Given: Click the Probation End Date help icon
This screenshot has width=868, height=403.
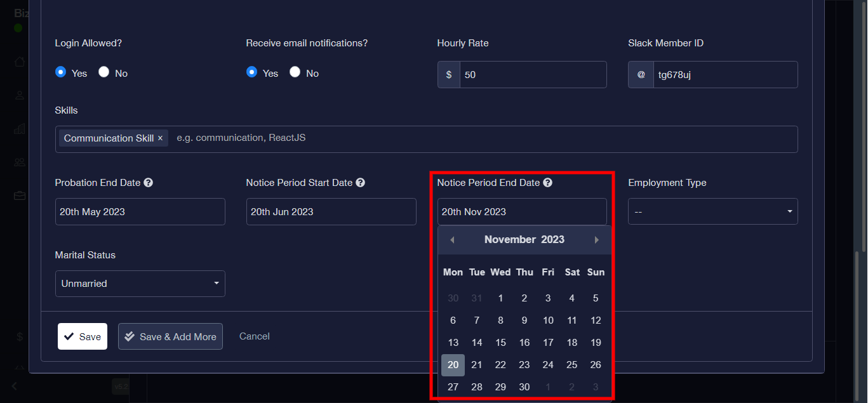Looking at the screenshot, I should coord(148,183).
